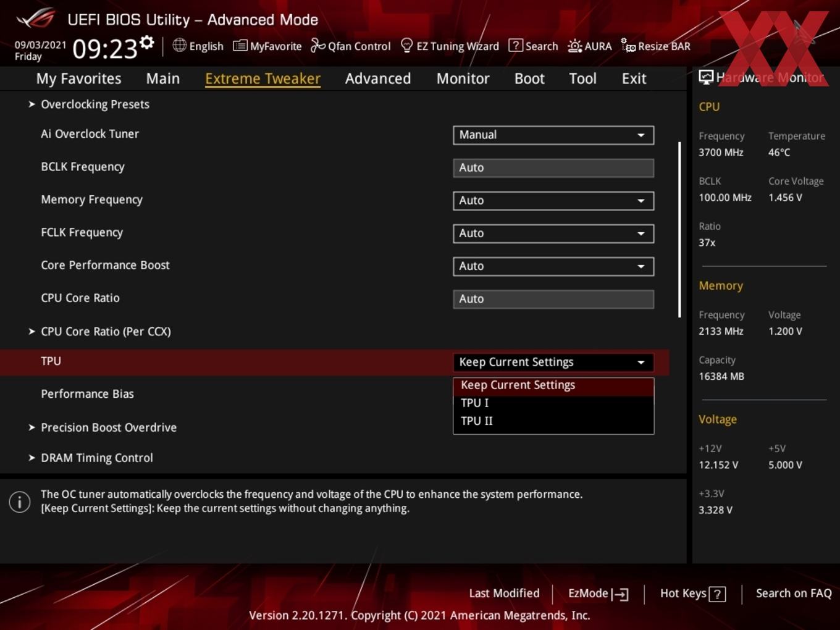This screenshot has width=840, height=630.
Task: Open the Exit tab
Action: (634, 78)
